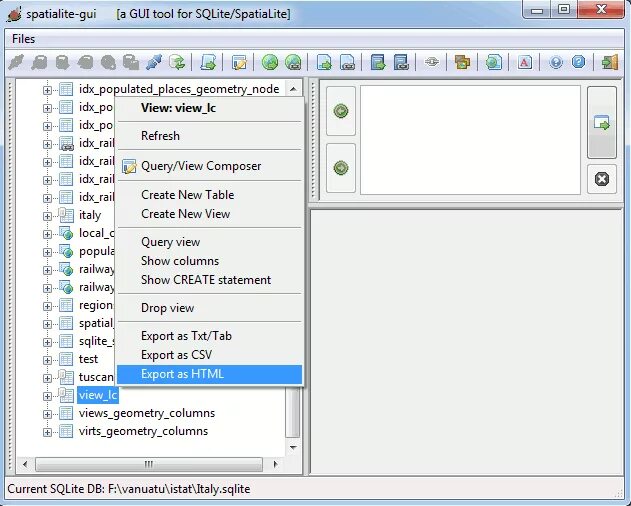This screenshot has width=631, height=506.
Task: Click the disconnect database plug icon
Action: pos(154,62)
